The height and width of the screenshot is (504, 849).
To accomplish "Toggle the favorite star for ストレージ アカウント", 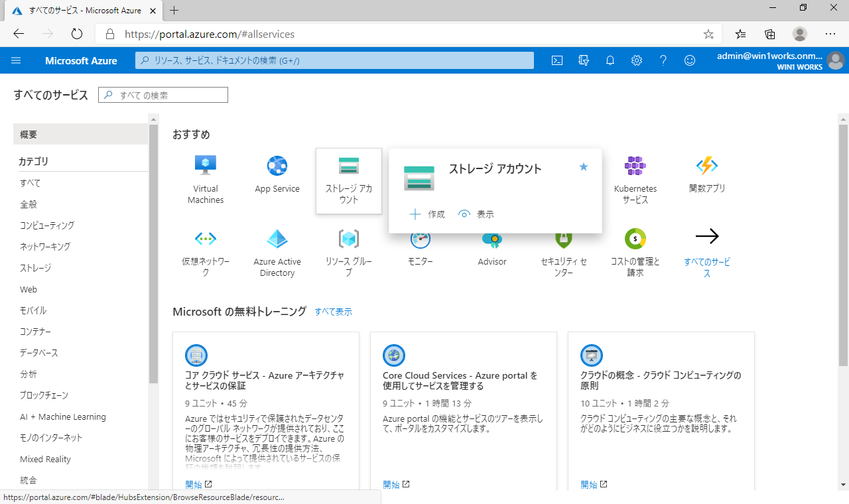I will click(584, 167).
